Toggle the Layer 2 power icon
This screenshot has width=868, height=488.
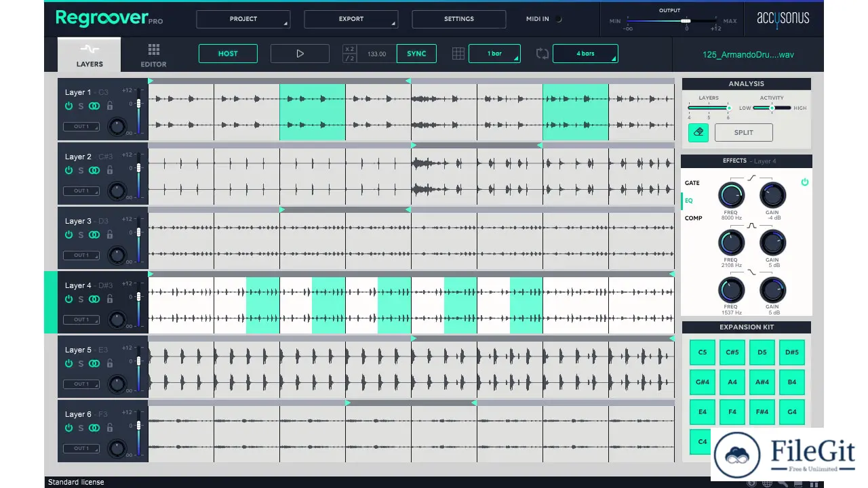(x=68, y=170)
